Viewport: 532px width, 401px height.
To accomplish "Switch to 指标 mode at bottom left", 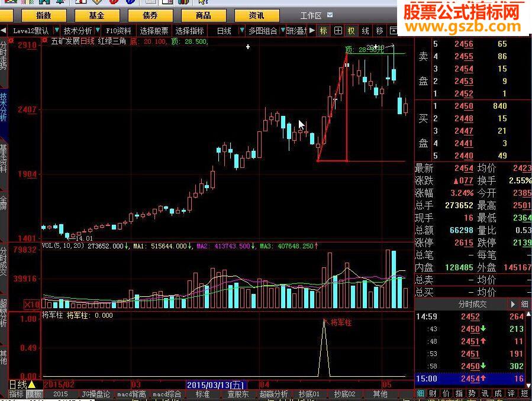I will pos(16,394).
